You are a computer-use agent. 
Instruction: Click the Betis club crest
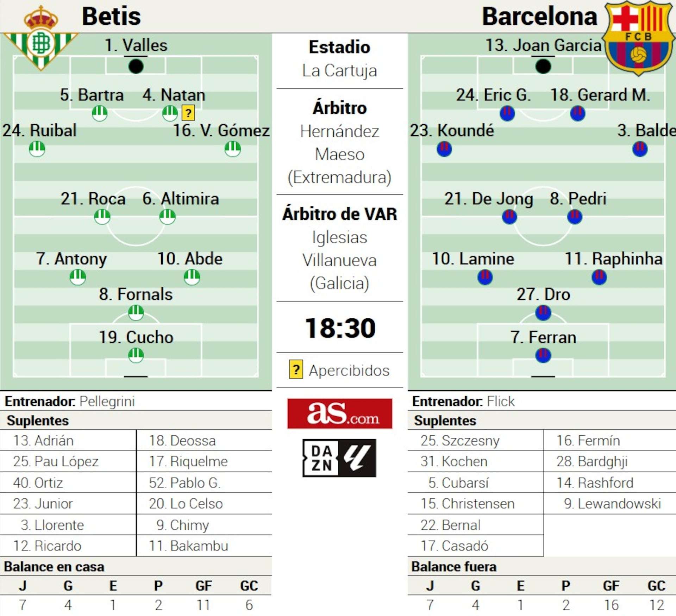41,38
